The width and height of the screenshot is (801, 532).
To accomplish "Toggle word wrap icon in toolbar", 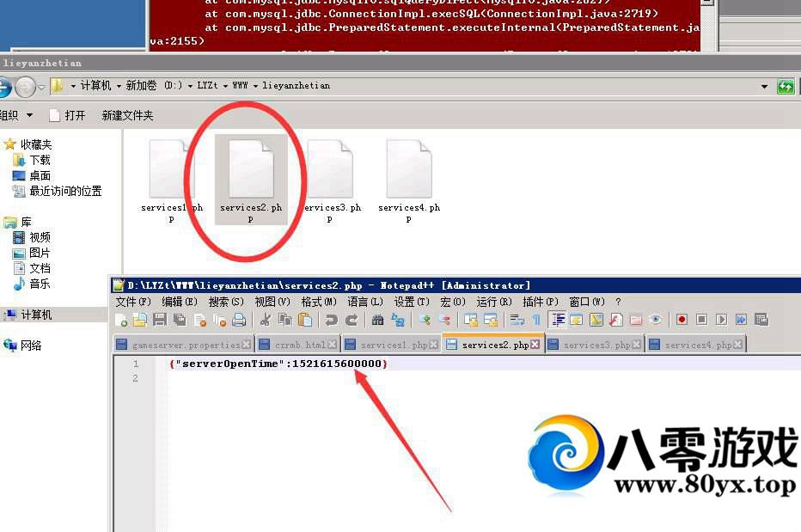I will pos(517,320).
